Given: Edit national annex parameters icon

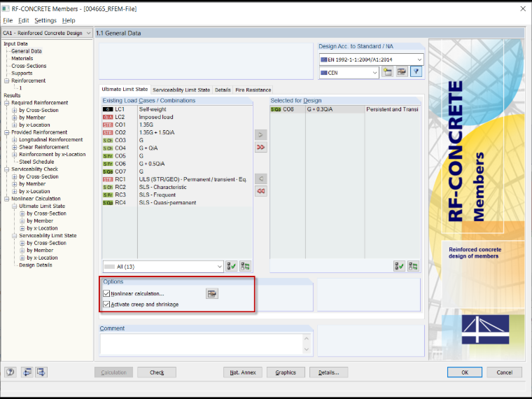Looking at the screenshot, I should click(402, 72).
